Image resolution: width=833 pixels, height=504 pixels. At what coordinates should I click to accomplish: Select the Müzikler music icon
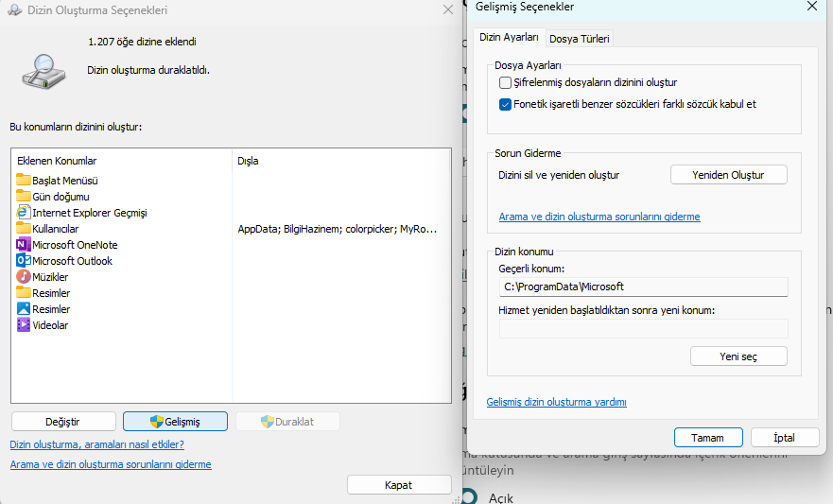24,277
